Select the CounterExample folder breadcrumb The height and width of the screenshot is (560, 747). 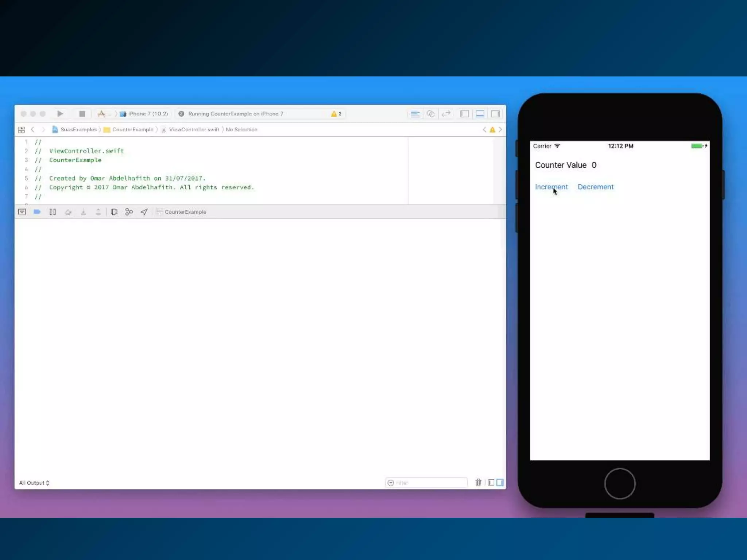132,130
